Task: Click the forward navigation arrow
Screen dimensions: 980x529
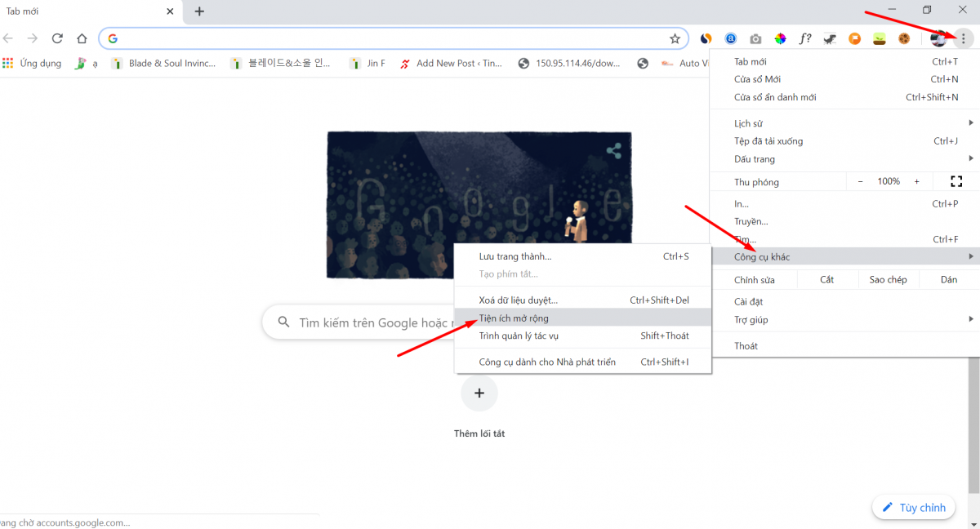Action: pyautogui.click(x=33, y=38)
